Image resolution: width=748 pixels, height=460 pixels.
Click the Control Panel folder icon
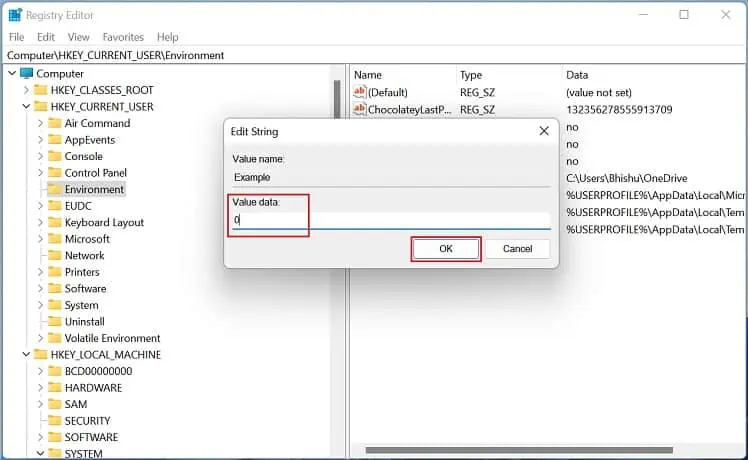[55, 173]
